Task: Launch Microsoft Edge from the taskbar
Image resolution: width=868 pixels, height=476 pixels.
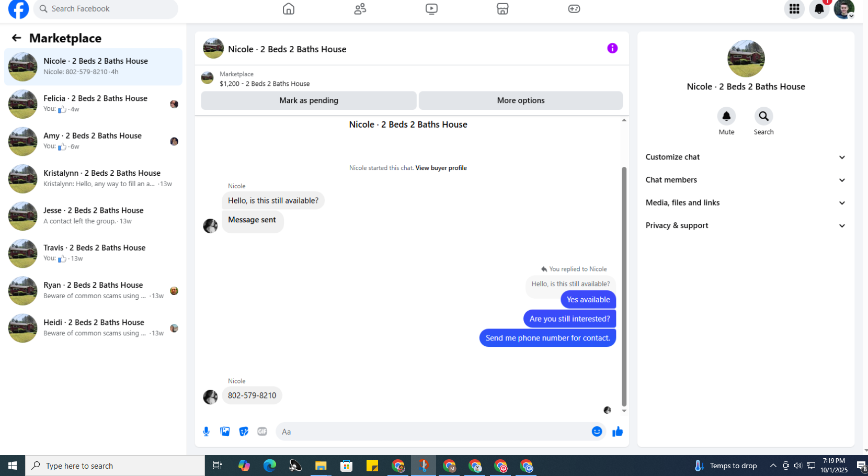Action: tap(270, 466)
